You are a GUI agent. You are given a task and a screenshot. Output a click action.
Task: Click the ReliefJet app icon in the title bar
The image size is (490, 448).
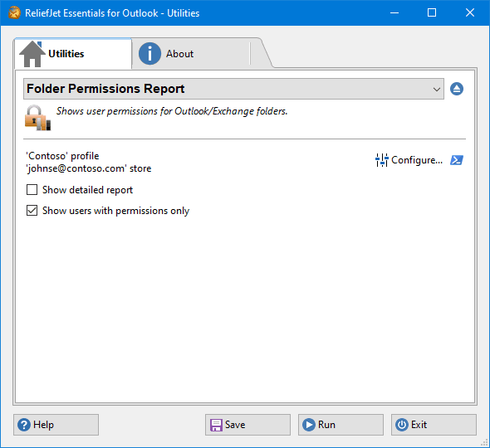14,13
